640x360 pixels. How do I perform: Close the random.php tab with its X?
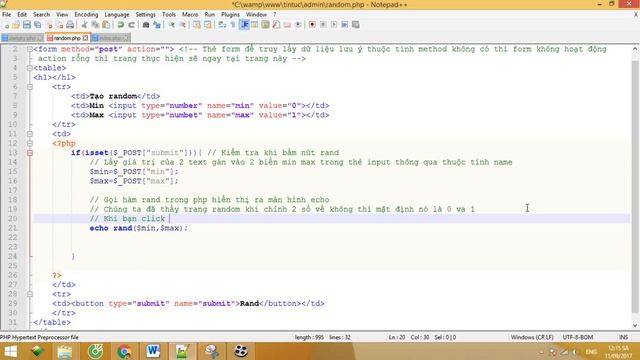coord(85,38)
